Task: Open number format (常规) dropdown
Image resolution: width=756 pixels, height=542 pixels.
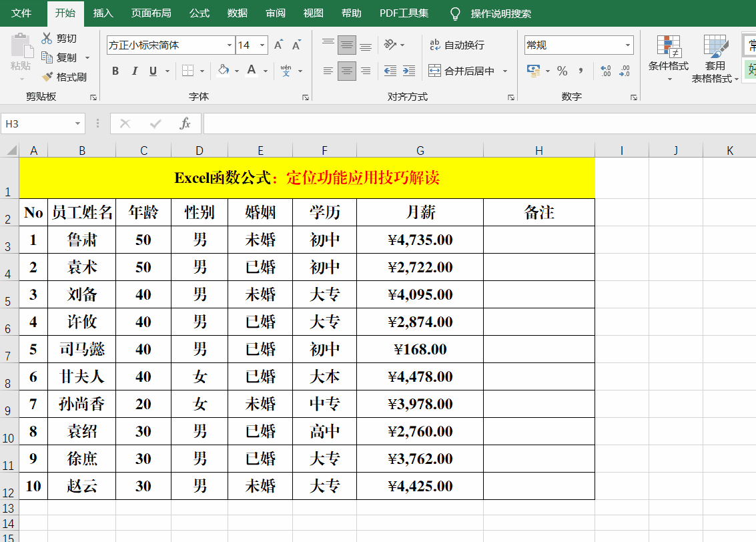Action: (x=628, y=45)
